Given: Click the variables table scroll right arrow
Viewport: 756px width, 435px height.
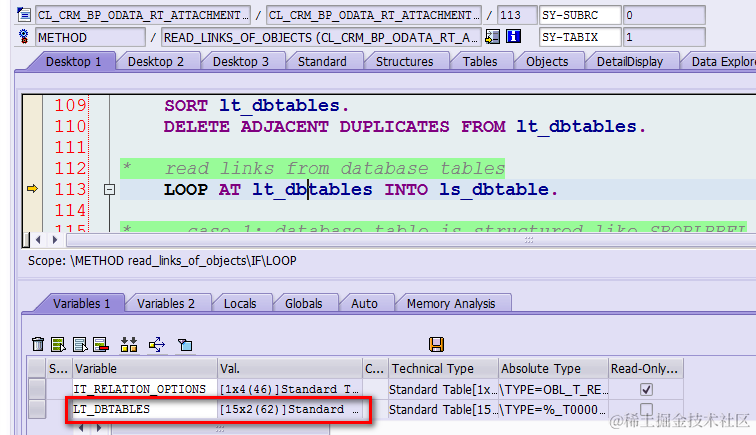Looking at the screenshot, I should pos(99,428).
